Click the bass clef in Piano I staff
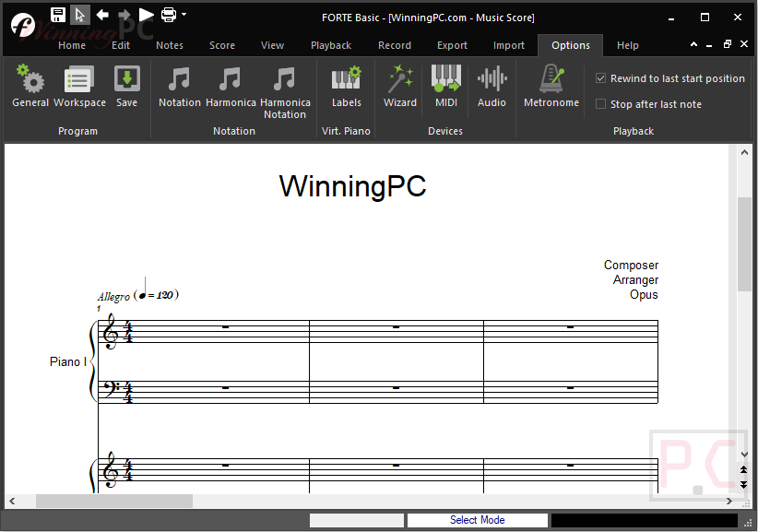This screenshot has width=758, height=532. pyautogui.click(x=111, y=389)
